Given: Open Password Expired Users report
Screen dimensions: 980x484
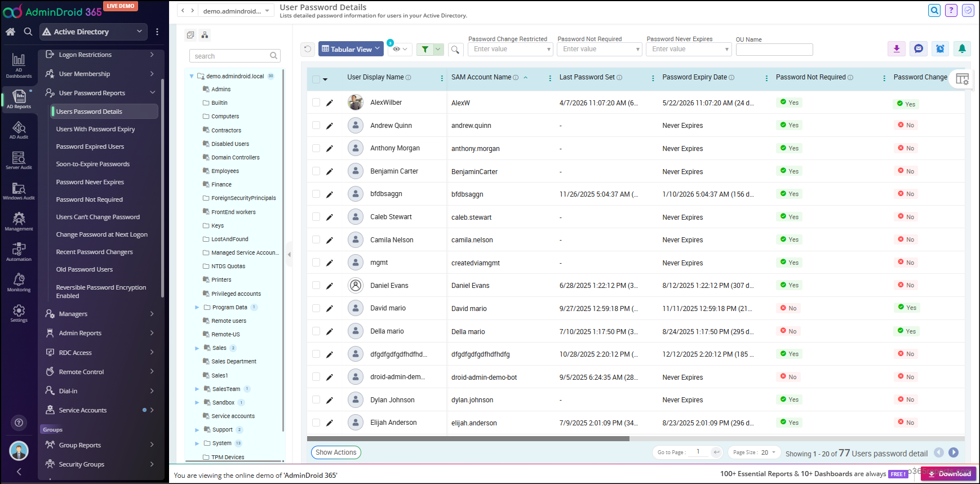Looking at the screenshot, I should coord(90,146).
